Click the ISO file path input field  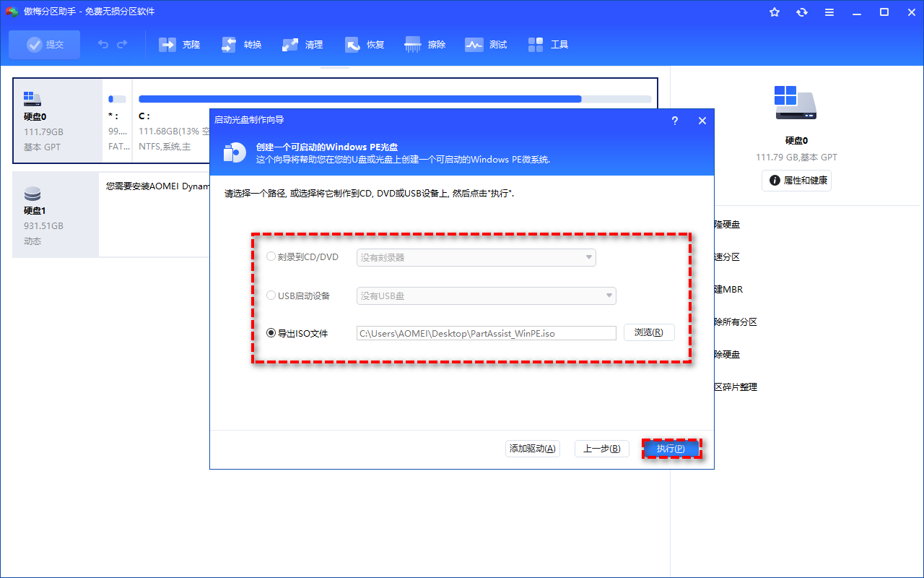click(486, 333)
